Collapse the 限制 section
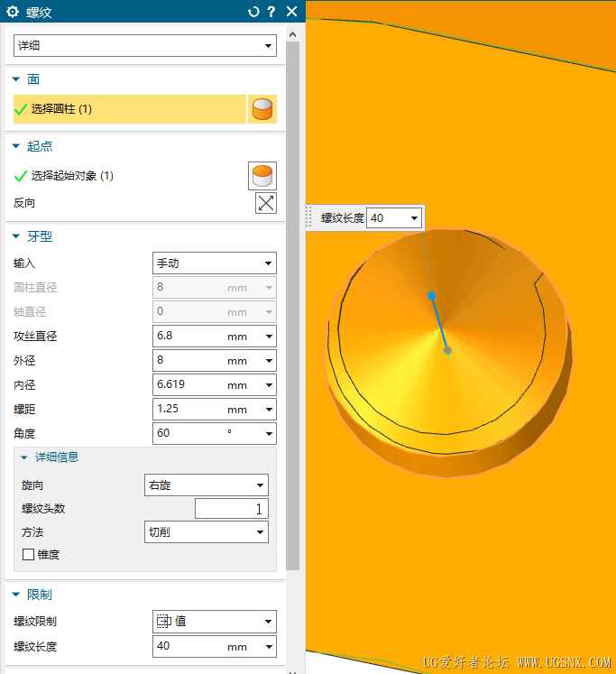 (x=16, y=595)
